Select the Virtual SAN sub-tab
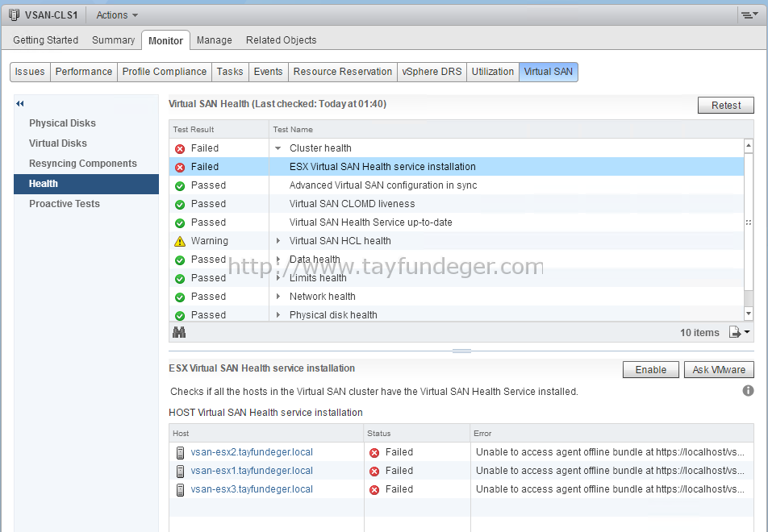Viewport: 768px width, 532px height. pos(549,72)
